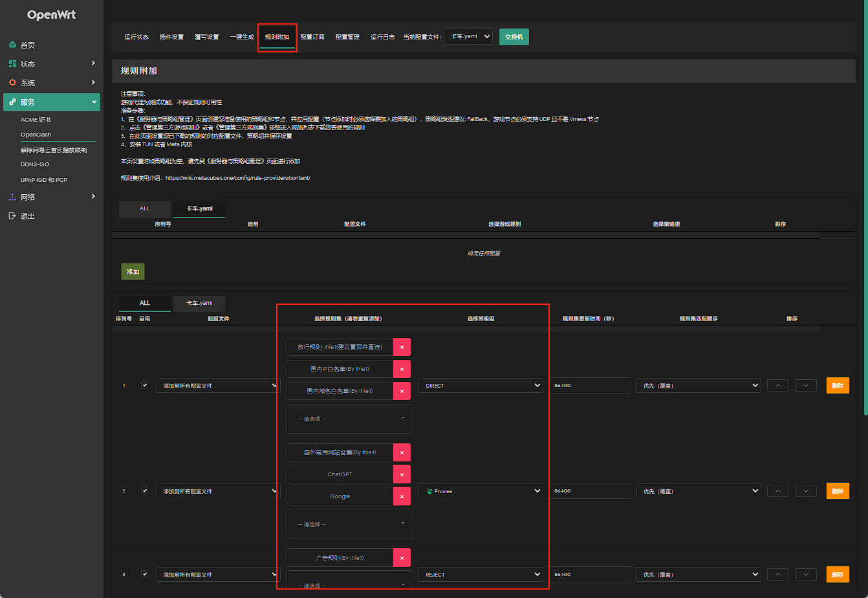Image resolution: width=868 pixels, height=598 pixels.
Task: Open the Proxies policy group dropdown
Action: tap(481, 491)
